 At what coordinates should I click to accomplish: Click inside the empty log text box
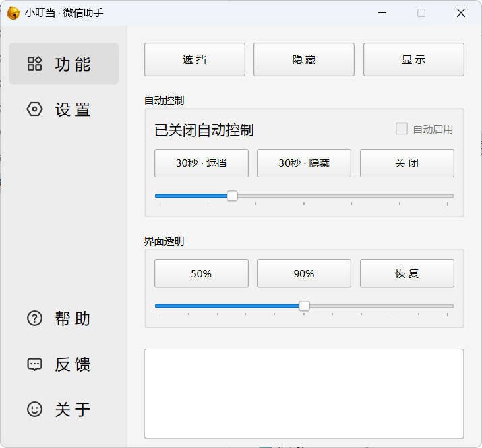(303, 393)
